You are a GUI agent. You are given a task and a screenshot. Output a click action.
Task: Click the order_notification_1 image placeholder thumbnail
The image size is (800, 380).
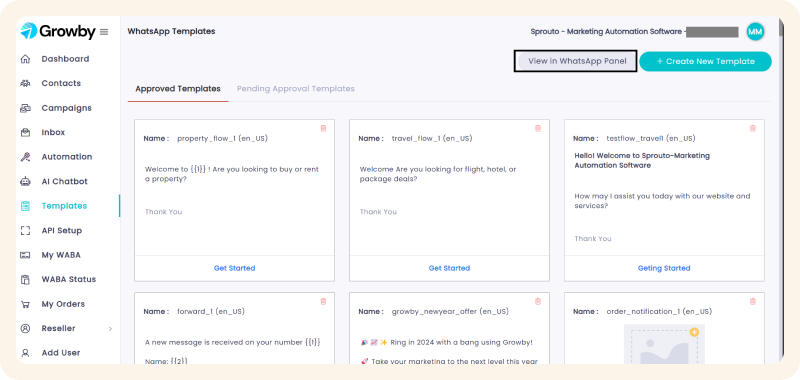pyautogui.click(x=664, y=344)
